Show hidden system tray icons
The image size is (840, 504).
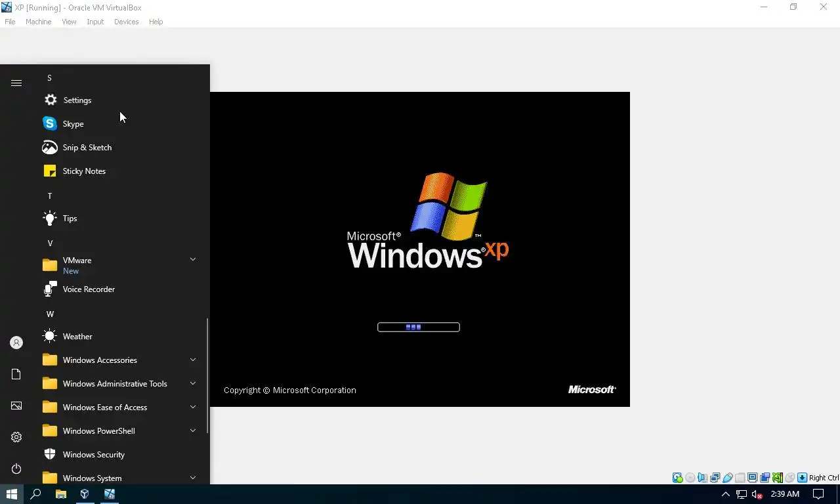click(x=725, y=494)
